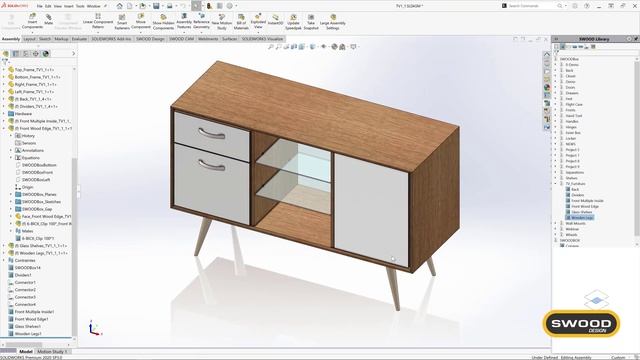Select the Model tab at bottom
Image resolution: width=640 pixels, height=360 pixels.
pos(26,351)
